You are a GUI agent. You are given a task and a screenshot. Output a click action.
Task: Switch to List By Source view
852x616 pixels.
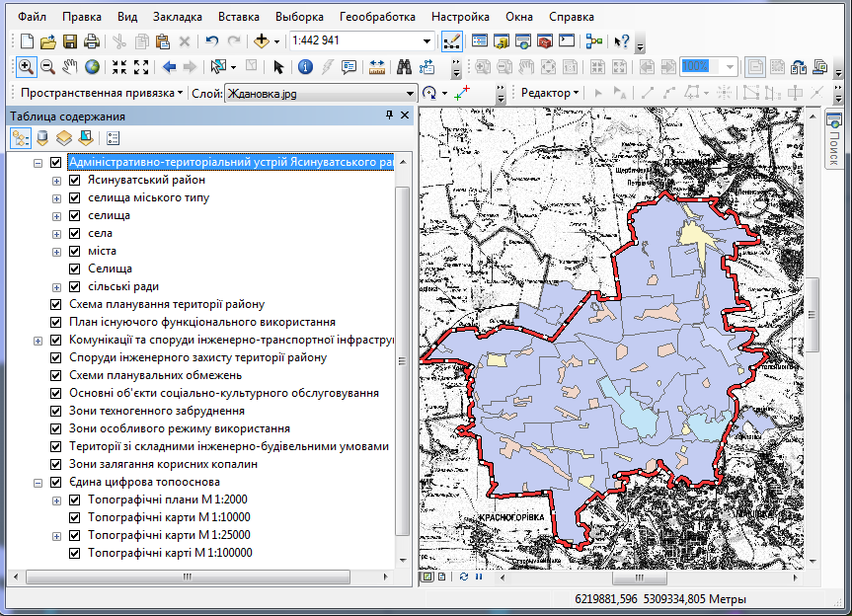tap(42, 138)
